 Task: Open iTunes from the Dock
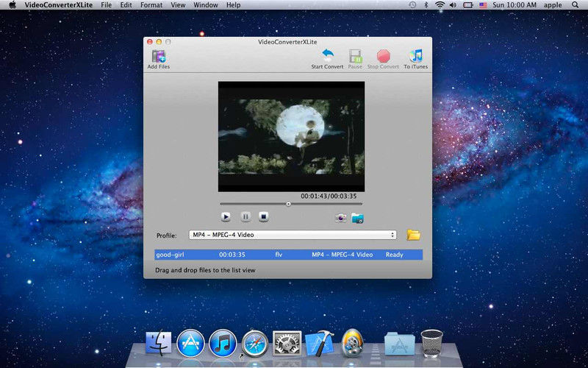coord(223,343)
